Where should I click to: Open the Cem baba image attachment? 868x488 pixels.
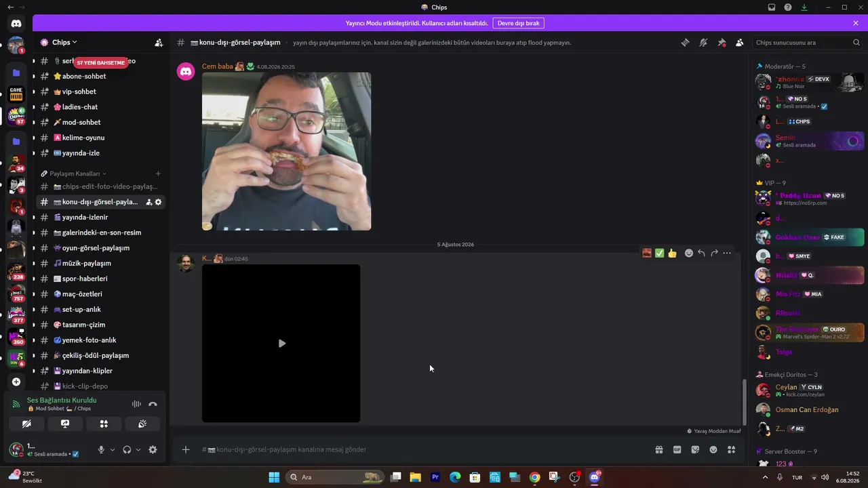click(x=286, y=151)
